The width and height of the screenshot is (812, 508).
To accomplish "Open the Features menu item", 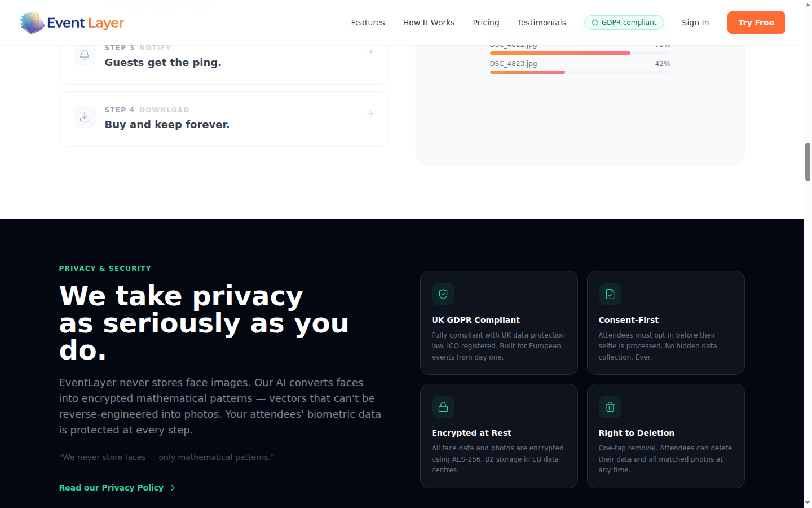I will pos(368,23).
